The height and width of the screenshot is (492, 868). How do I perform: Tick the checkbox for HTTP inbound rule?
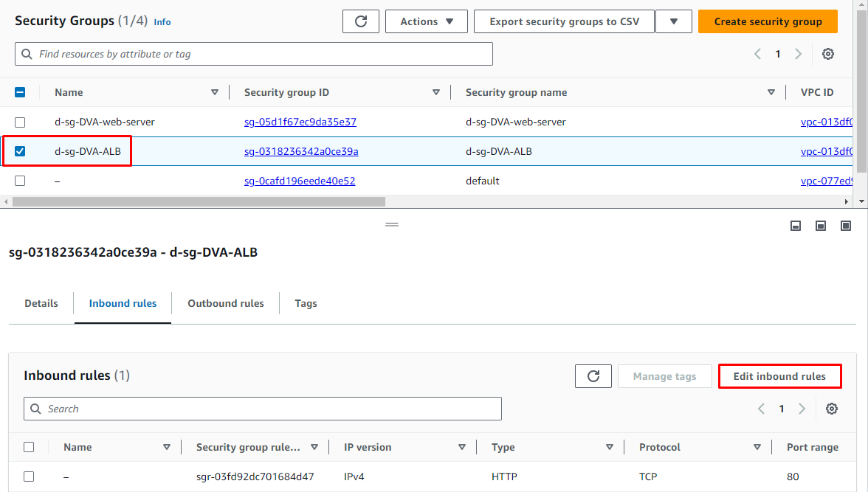(x=29, y=477)
